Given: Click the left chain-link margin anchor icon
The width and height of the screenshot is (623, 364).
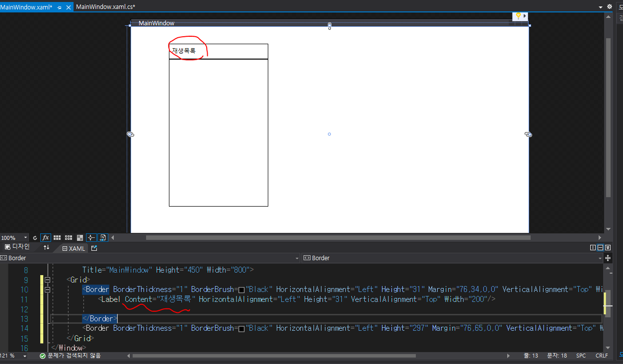Looking at the screenshot, I should click(130, 135).
